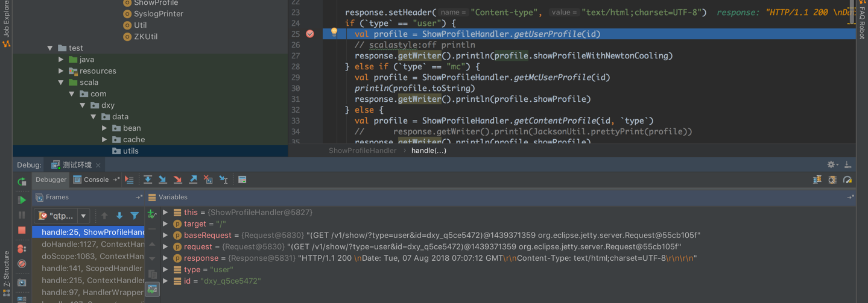The image size is (868, 303).
Task: Go to previous frame with up arrow
Action: click(104, 216)
